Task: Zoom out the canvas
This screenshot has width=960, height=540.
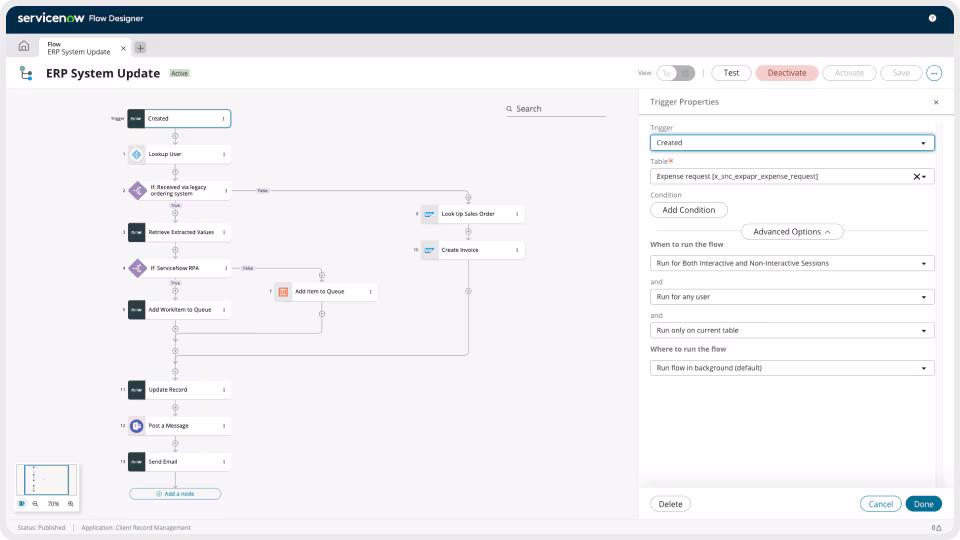Action: [35, 504]
